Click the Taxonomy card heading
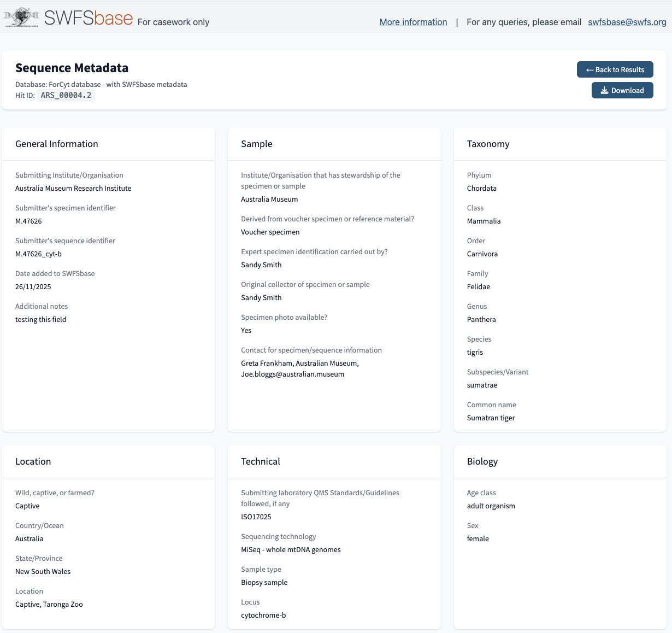Image resolution: width=672 pixels, height=633 pixels. click(488, 144)
